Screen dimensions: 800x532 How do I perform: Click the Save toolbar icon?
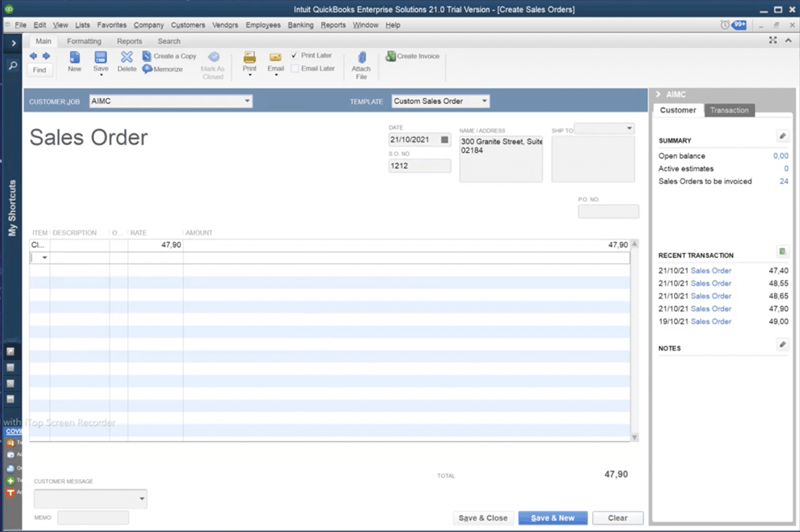[x=101, y=58]
